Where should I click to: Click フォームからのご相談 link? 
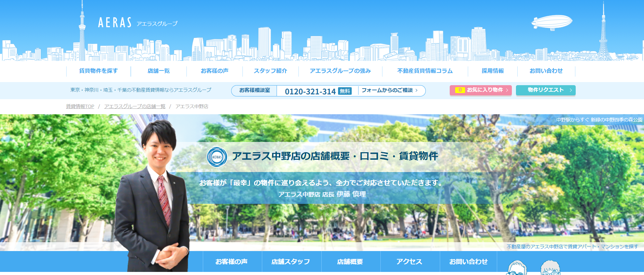tap(389, 90)
